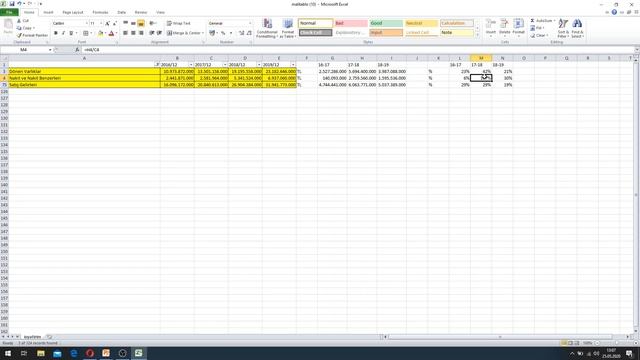Activate the Format Painter brush
The image size is (640, 360).
(19, 36)
